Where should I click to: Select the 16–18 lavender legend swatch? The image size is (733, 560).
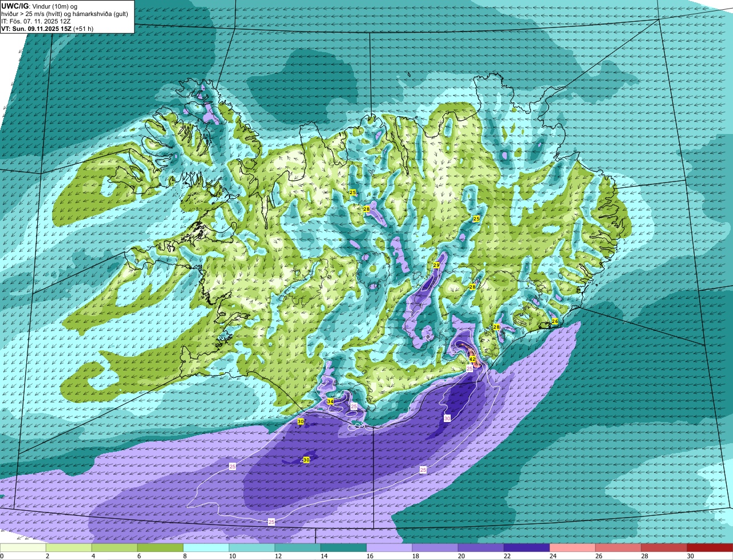click(389, 547)
